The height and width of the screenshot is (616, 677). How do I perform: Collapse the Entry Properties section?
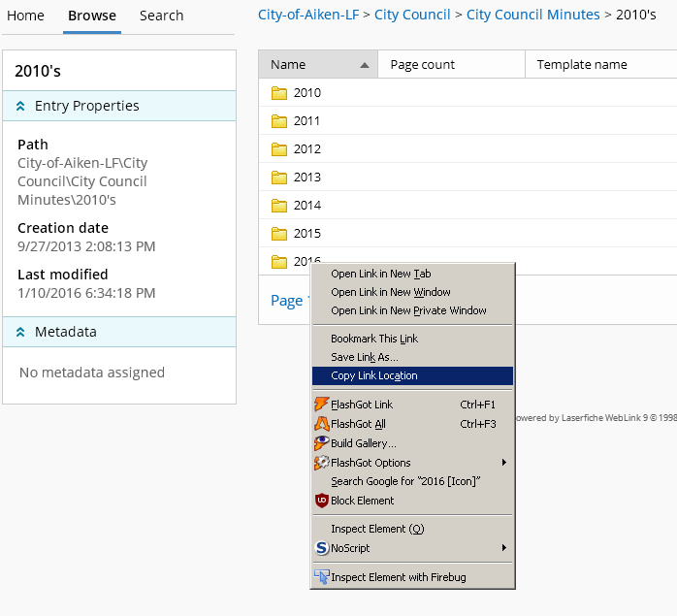(x=20, y=106)
